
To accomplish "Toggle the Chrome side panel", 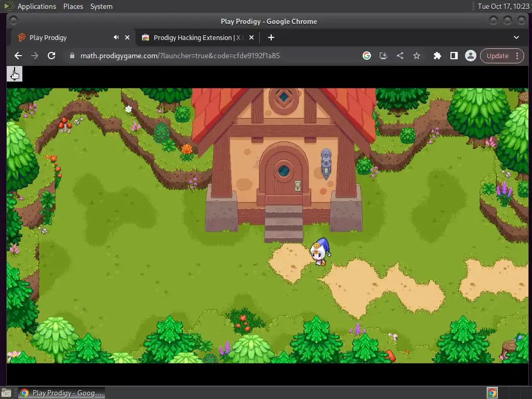I will [x=454, y=56].
